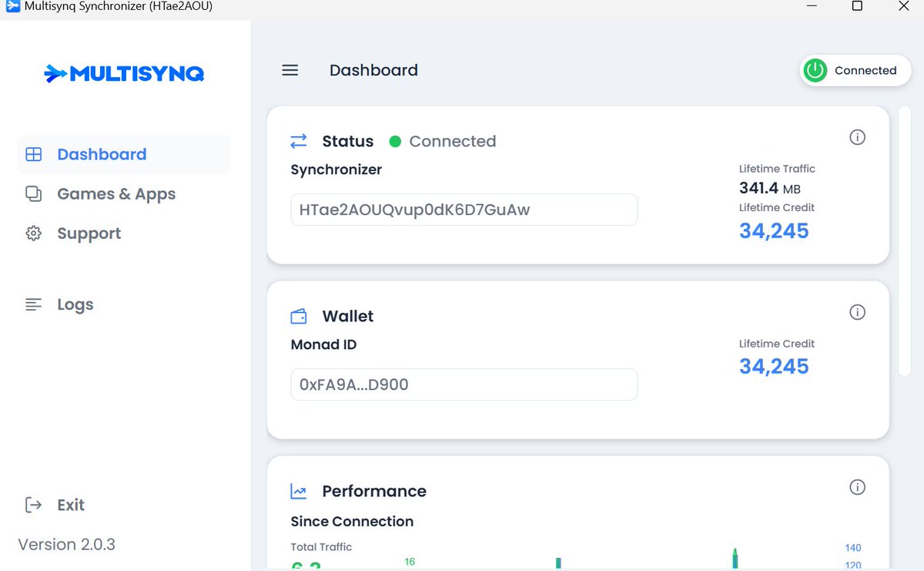Open the Logs view

point(75,304)
